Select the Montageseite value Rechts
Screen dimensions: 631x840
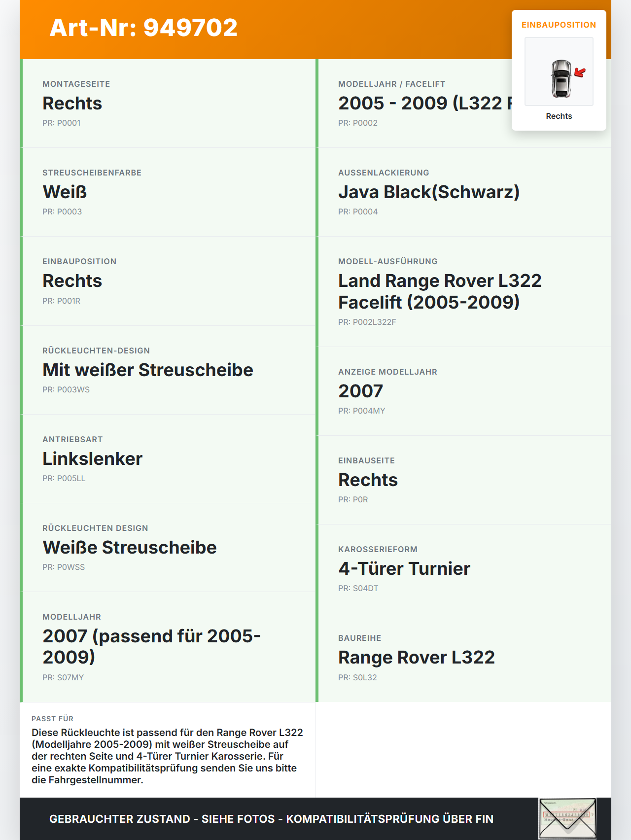72,103
